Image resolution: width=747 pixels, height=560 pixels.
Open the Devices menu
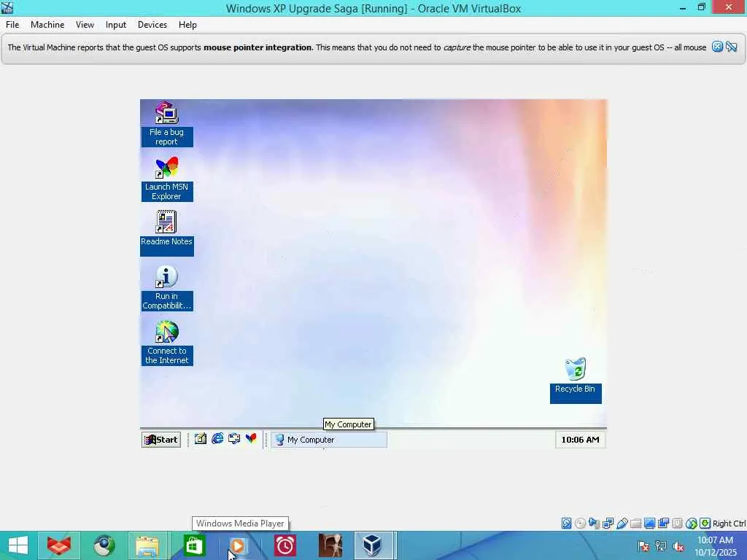(x=152, y=25)
